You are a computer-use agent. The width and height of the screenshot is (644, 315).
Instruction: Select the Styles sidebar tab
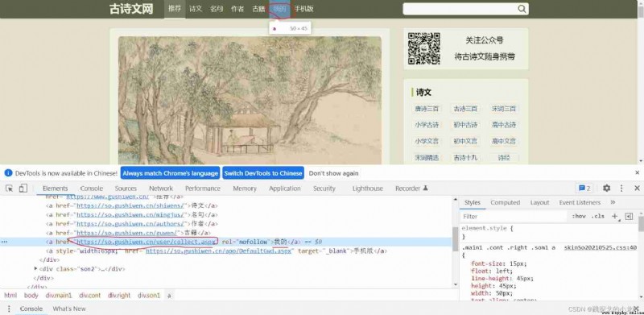point(473,202)
